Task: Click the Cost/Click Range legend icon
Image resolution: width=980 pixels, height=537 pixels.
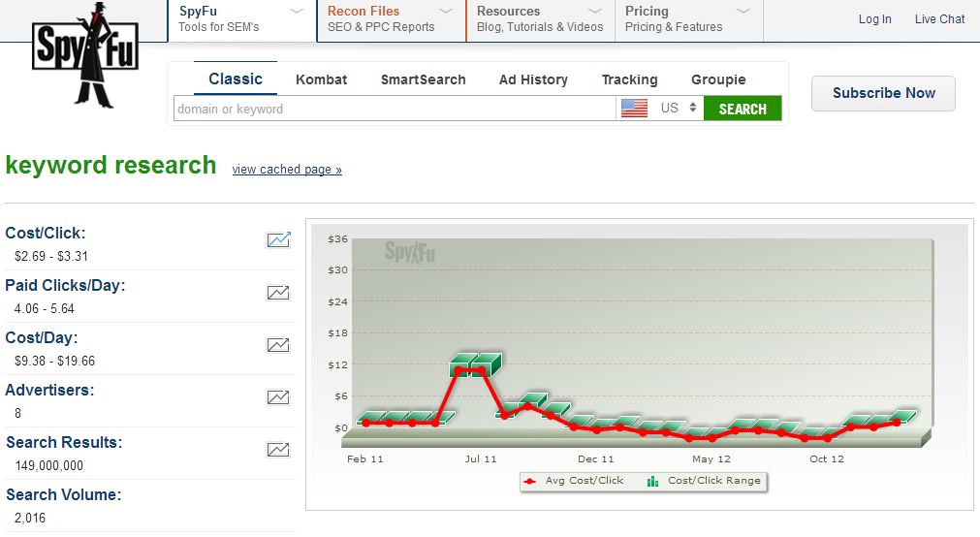Action: [x=652, y=481]
